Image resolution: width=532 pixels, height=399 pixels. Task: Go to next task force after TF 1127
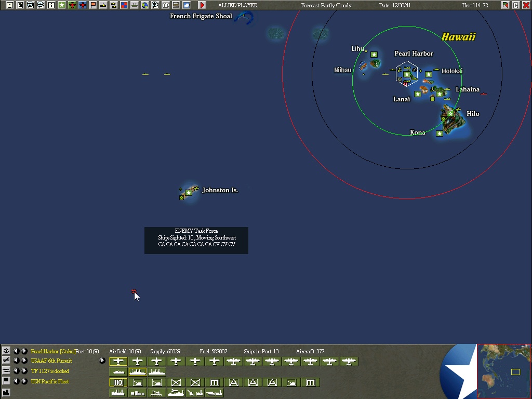tap(24, 371)
